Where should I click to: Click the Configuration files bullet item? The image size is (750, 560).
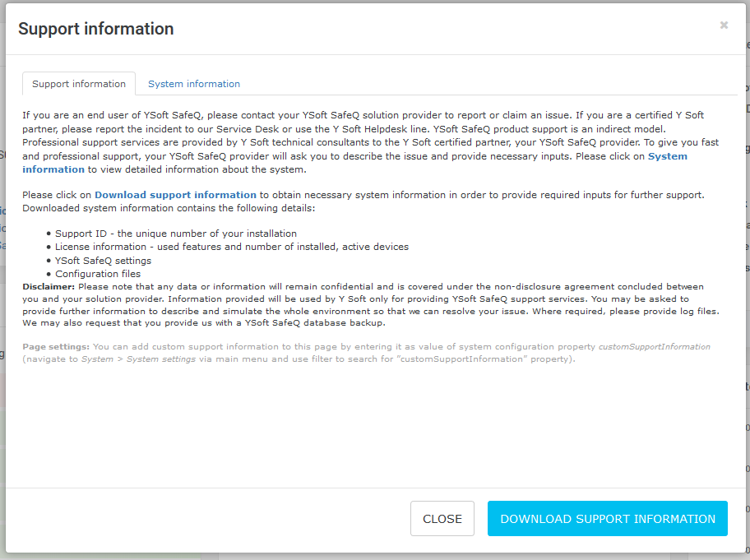coord(98,274)
